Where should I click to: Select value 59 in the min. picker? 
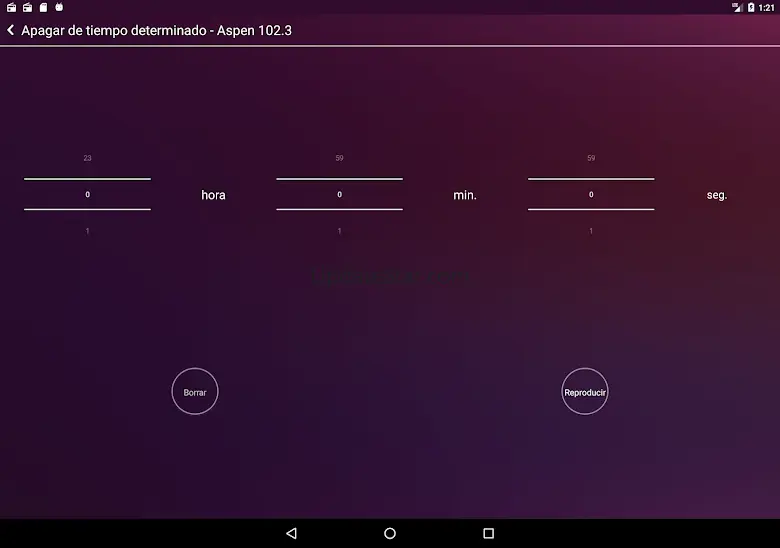pyautogui.click(x=339, y=158)
